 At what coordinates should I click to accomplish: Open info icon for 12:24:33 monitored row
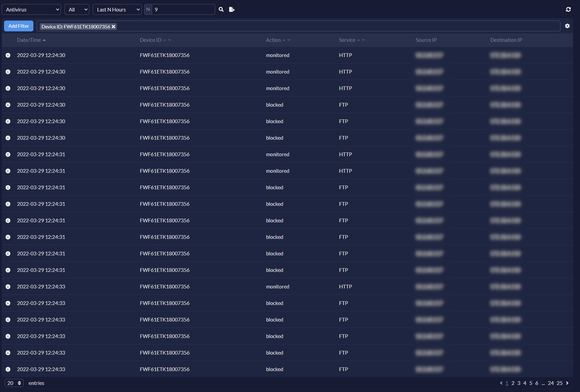click(x=8, y=287)
